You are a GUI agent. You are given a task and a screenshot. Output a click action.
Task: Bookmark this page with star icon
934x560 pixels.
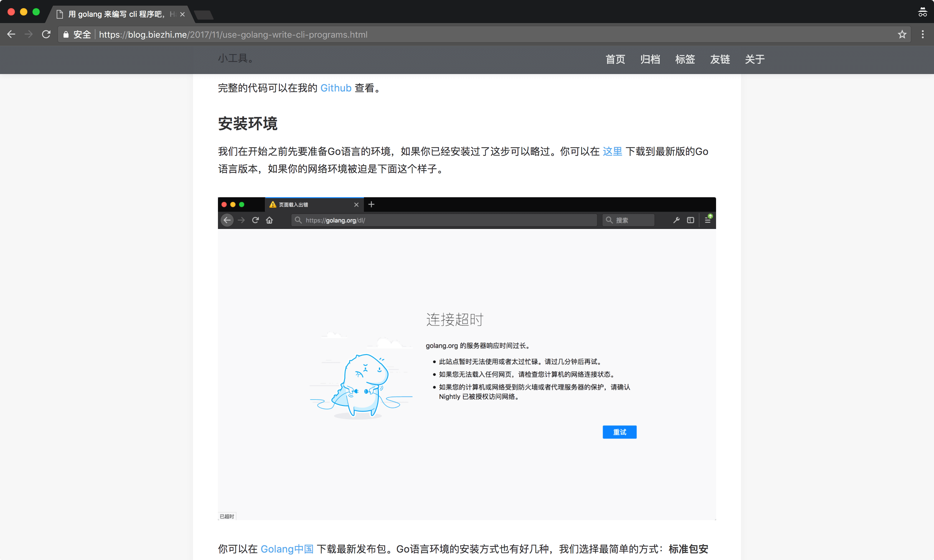tap(902, 34)
